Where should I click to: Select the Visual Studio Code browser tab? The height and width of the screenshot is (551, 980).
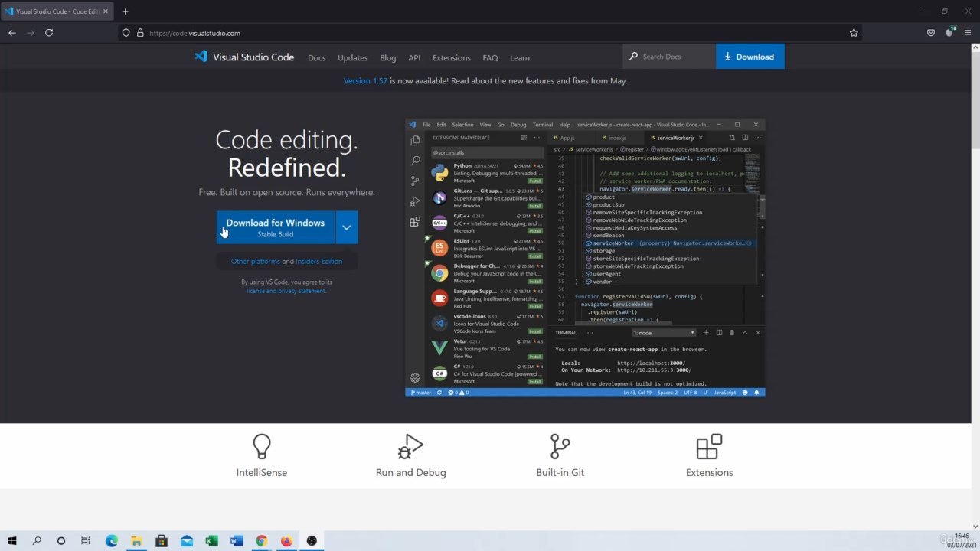57,11
